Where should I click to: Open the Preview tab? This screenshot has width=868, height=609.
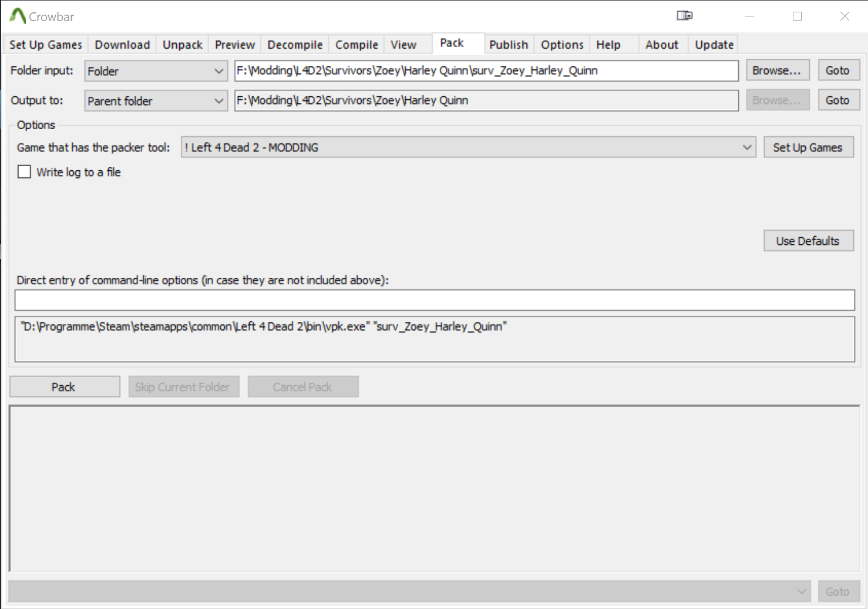click(234, 45)
